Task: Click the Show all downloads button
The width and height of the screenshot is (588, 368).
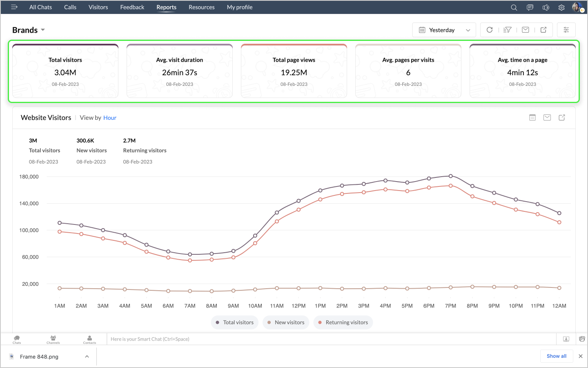Action: tap(556, 356)
